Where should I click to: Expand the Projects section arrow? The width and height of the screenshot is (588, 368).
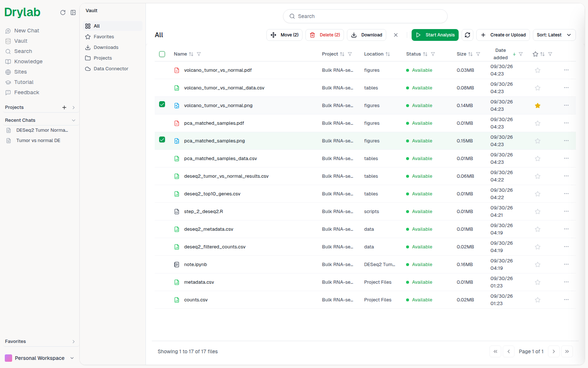(73, 107)
